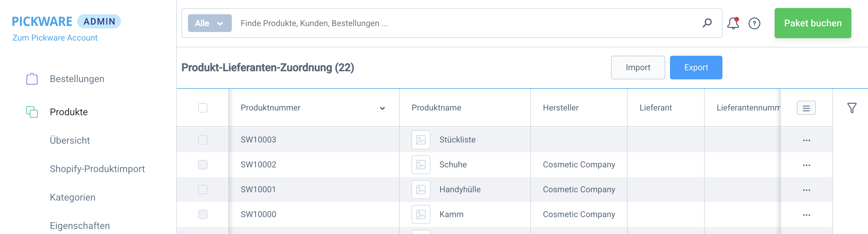Screen dimensions: 868x234
Task: Open the help question mark icon
Action: [754, 24]
